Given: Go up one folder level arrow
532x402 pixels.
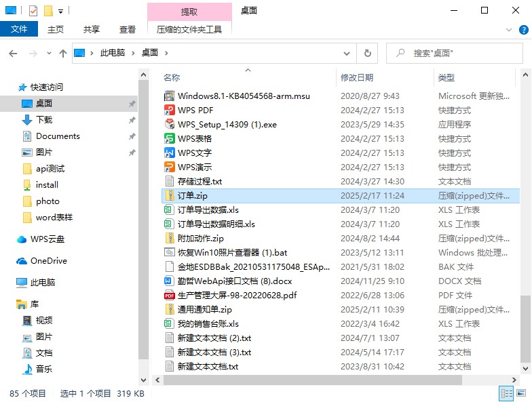Looking at the screenshot, I should click(x=63, y=53).
